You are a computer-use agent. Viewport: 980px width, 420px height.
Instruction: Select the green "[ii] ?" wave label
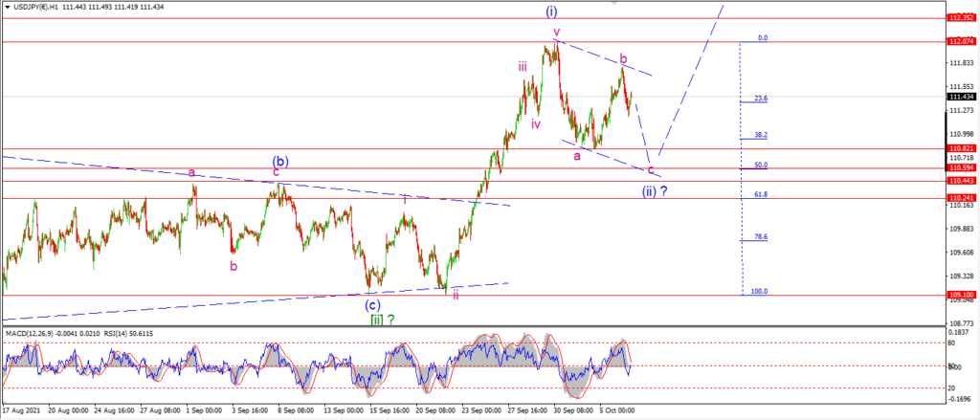tap(383, 320)
